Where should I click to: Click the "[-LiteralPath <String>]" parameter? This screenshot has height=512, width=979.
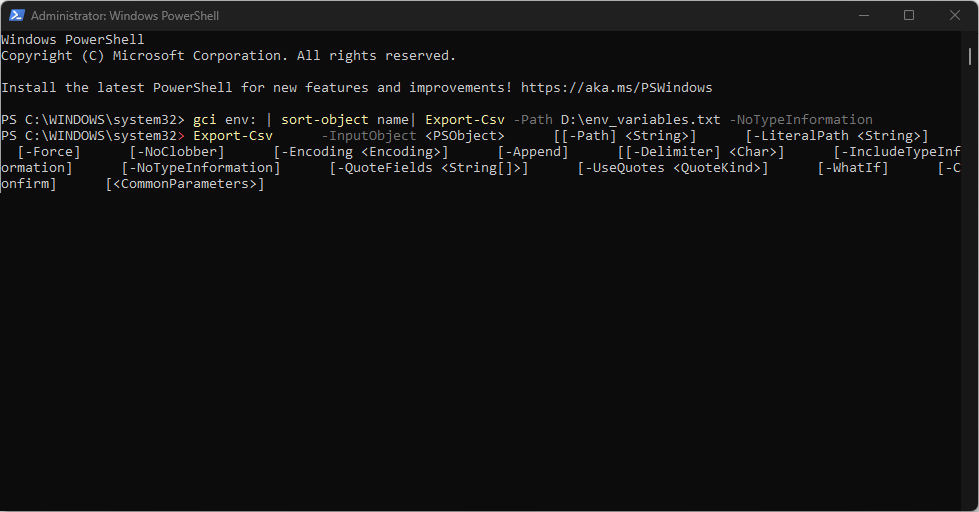pos(837,136)
